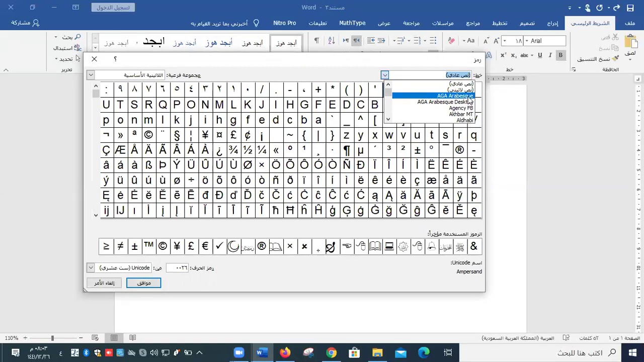Open the Arial font name box
Screen dimensions: 644x362
click(x=546, y=41)
